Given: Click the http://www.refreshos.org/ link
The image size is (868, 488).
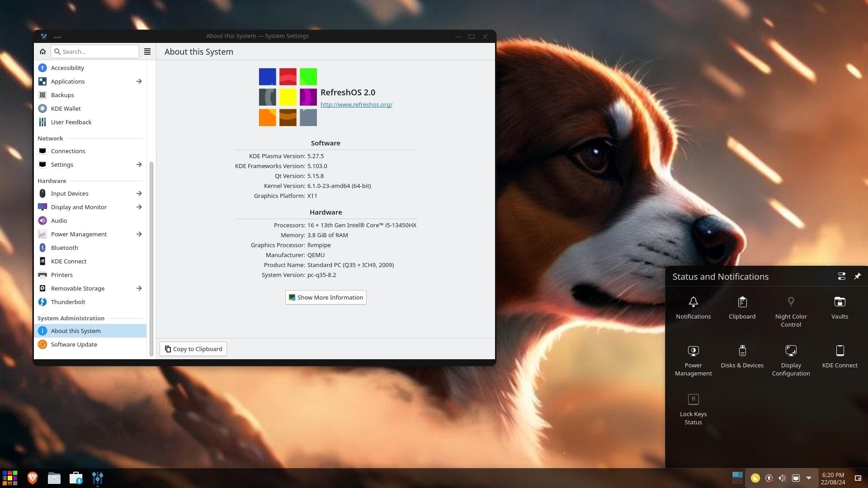Looking at the screenshot, I should pyautogui.click(x=356, y=103).
